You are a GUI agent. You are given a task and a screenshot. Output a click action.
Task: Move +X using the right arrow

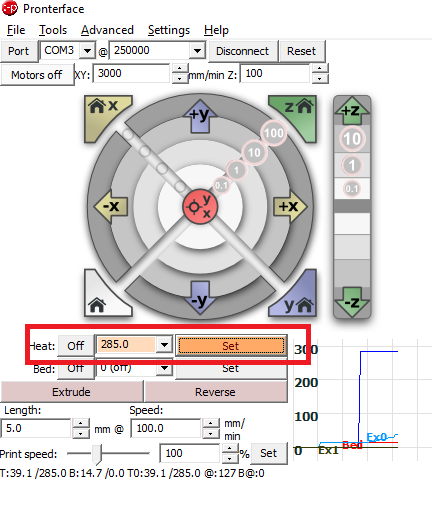tap(289, 207)
